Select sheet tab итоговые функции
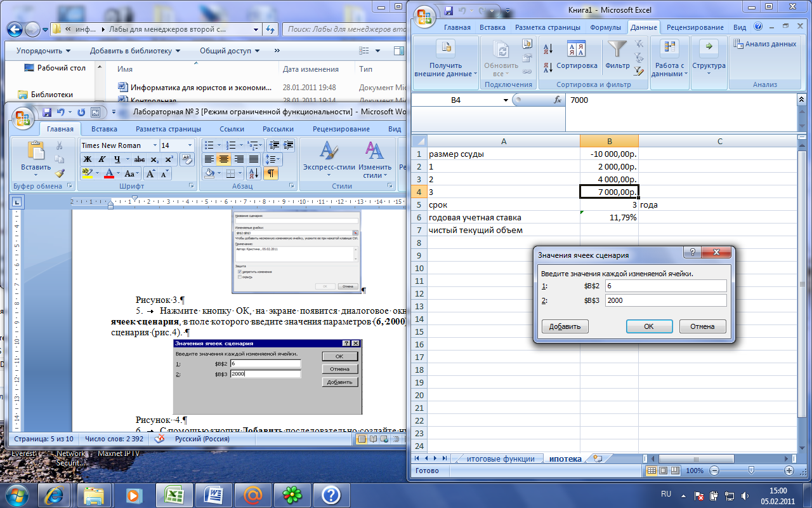 point(501,458)
